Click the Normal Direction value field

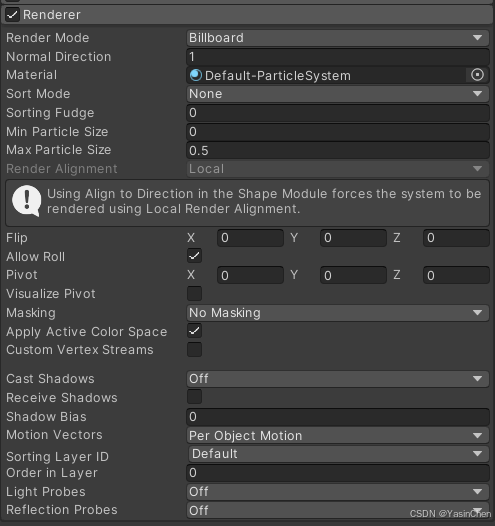[x=338, y=57]
